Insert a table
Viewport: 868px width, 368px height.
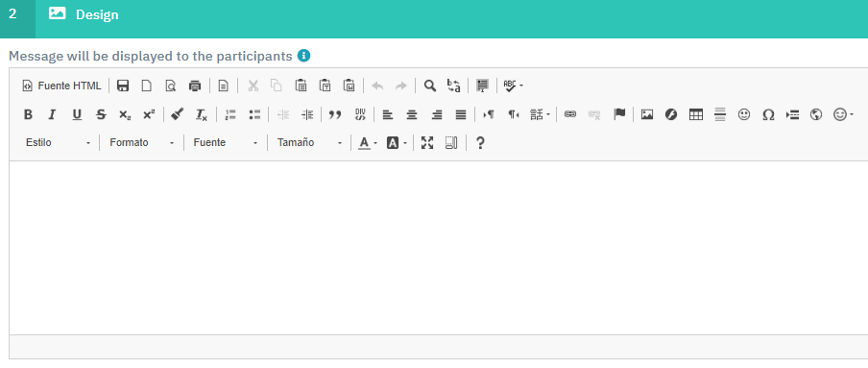pyautogui.click(x=696, y=114)
